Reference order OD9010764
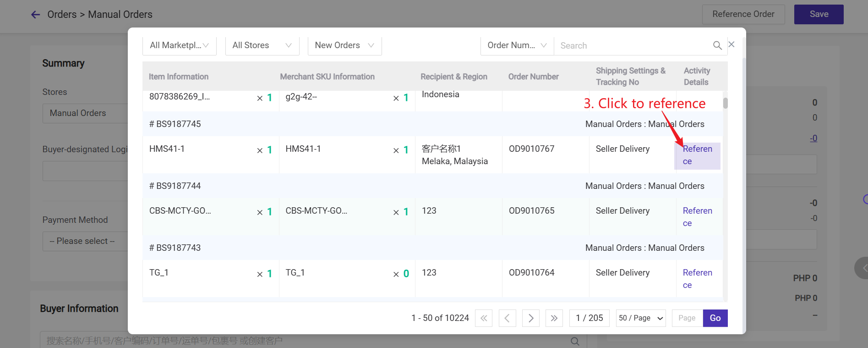 [697, 279]
